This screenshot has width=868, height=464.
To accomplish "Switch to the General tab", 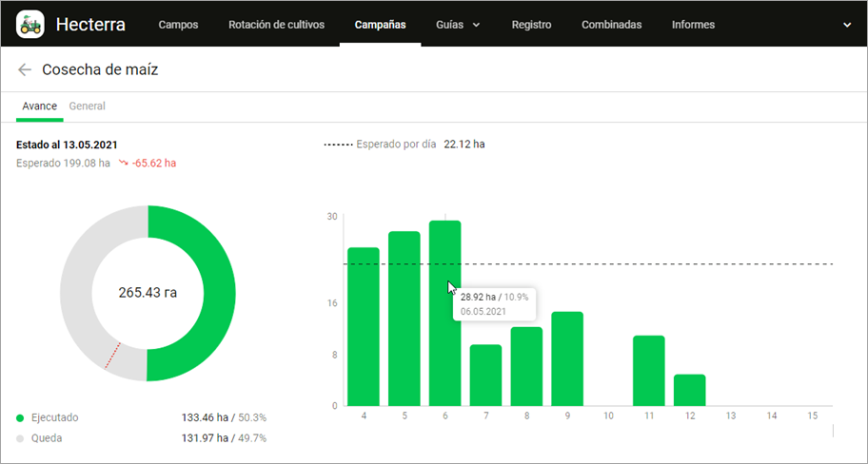I will [x=88, y=106].
